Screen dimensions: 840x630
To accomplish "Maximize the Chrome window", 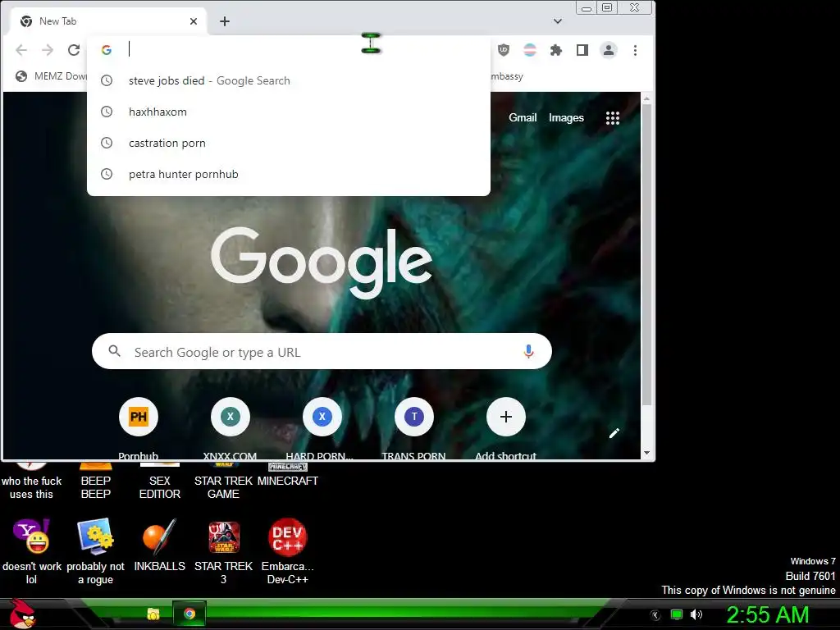I will pyautogui.click(x=607, y=8).
